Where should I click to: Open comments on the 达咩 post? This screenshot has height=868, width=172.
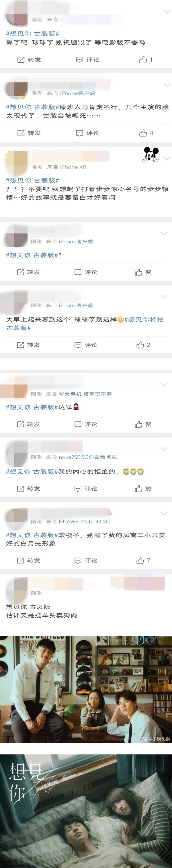coord(86,424)
